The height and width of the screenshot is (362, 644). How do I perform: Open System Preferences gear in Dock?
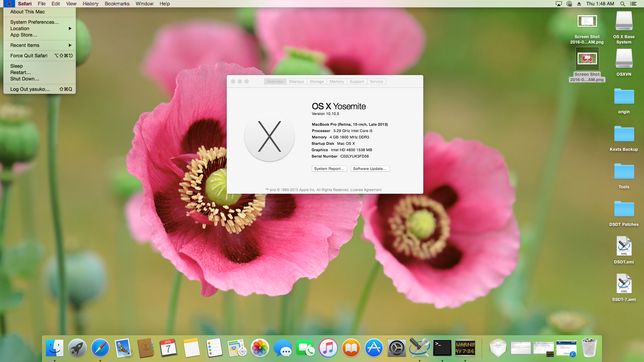click(x=396, y=348)
